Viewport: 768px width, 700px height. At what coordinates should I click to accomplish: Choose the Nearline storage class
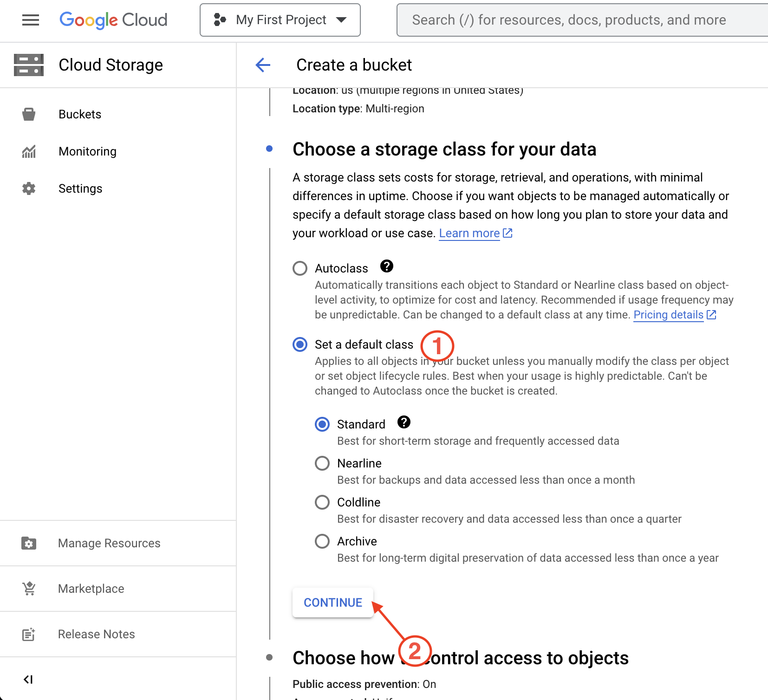pos(322,463)
